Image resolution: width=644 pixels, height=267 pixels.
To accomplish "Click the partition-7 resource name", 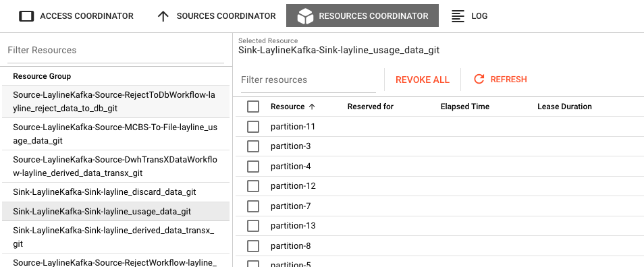I will coord(290,206).
